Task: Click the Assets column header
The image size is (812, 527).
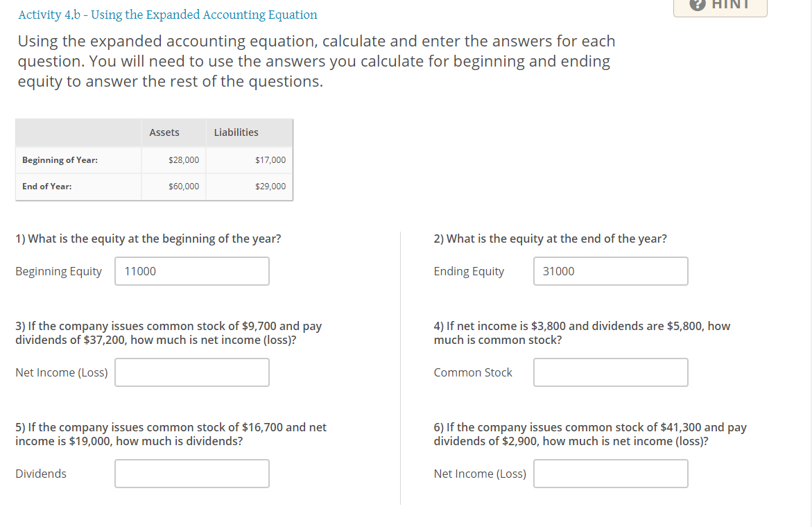Action: point(164,132)
